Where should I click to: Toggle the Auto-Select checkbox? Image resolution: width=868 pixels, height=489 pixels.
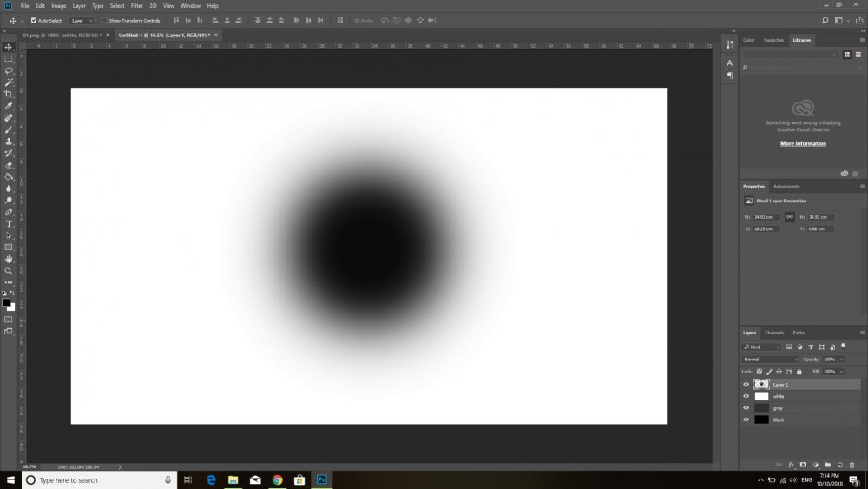point(34,20)
